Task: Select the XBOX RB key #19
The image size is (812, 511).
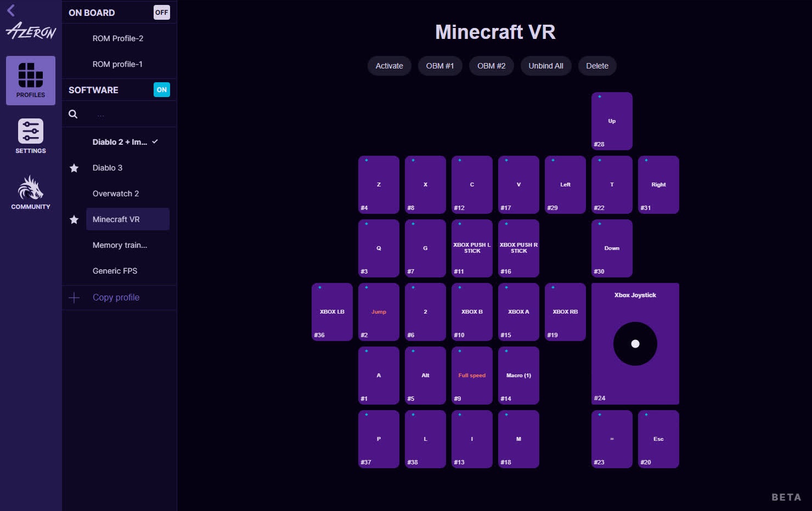Action: (566, 312)
